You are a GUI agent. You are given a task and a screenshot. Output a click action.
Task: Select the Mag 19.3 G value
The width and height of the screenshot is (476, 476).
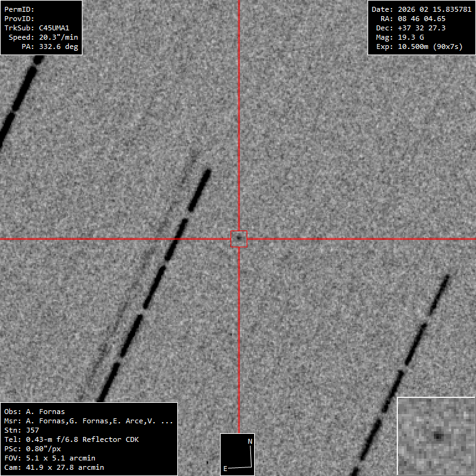pyautogui.click(x=408, y=37)
